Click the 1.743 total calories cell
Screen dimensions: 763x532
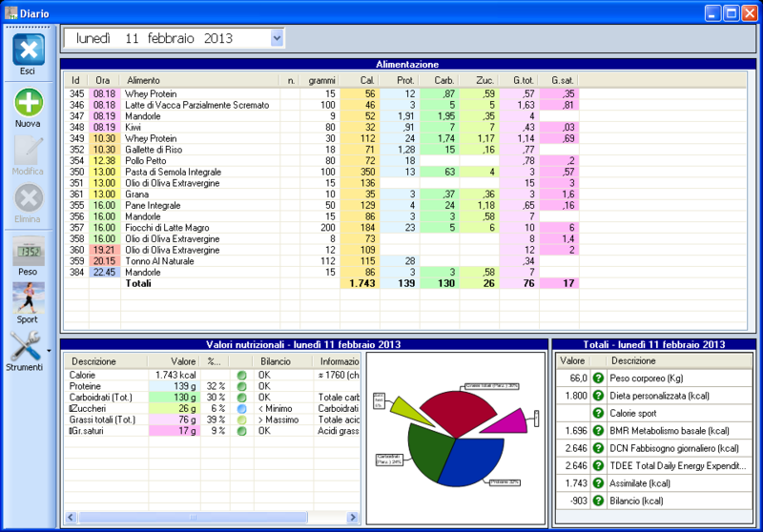[x=360, y=283]
